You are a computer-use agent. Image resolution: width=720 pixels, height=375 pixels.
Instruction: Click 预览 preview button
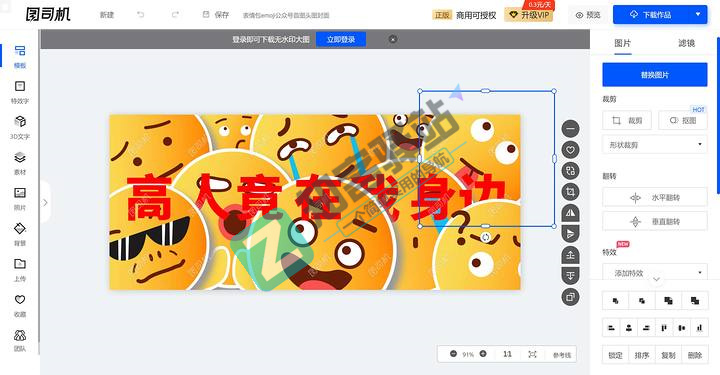[588, 15]
